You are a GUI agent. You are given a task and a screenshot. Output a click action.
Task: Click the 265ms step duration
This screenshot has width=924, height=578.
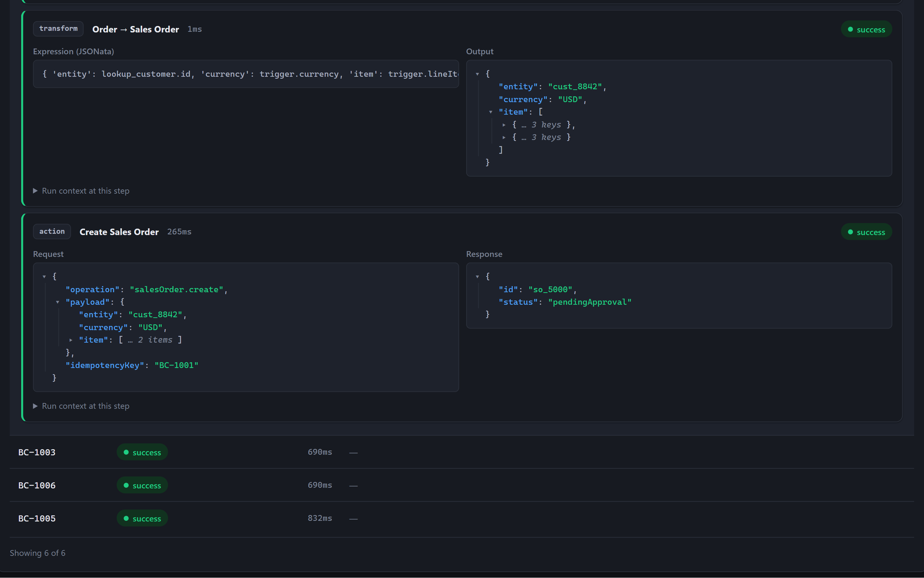(x=179, y=232)
